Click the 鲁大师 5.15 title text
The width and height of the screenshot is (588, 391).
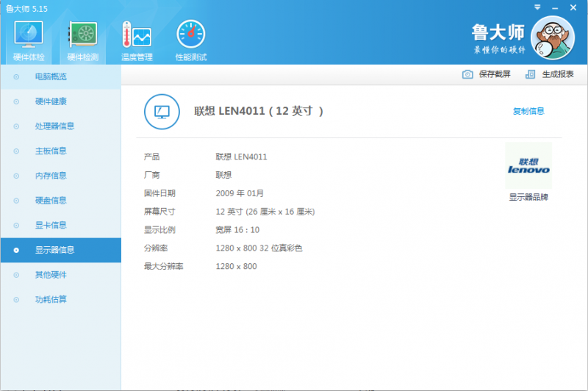pyautogui.click(x=26, y=9)
